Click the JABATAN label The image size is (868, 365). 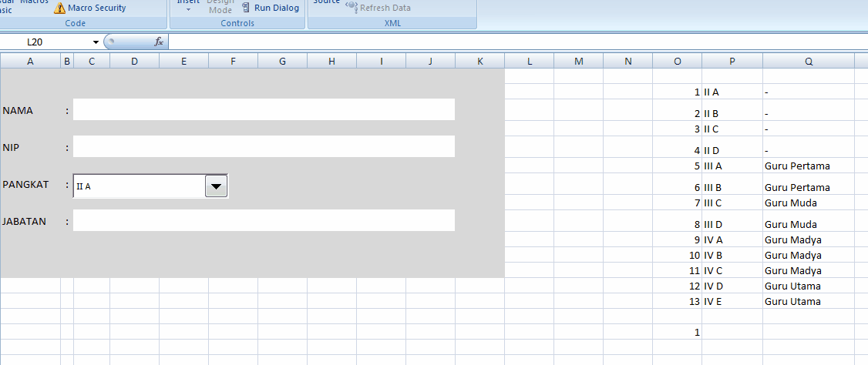[24, 221]
